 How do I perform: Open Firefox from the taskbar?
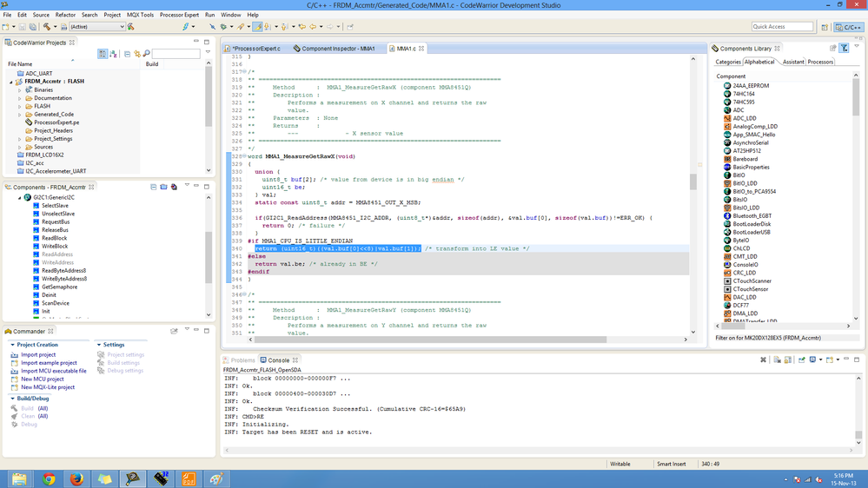[x=77, y=478]
